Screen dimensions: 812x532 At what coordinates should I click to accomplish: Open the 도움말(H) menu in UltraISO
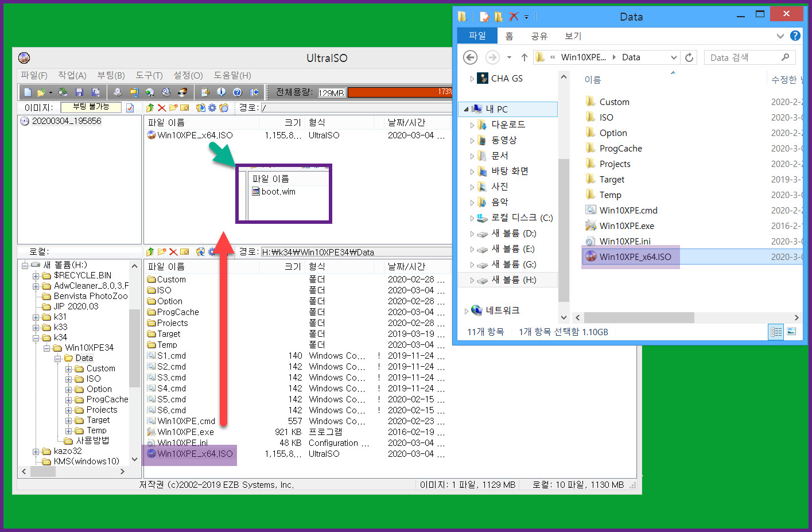click(x=232, y=75)
